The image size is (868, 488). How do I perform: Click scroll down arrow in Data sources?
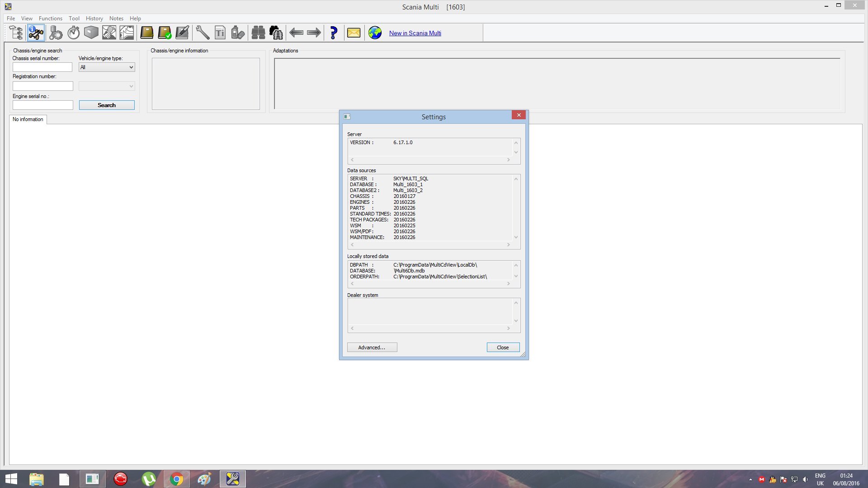(516, 237)
